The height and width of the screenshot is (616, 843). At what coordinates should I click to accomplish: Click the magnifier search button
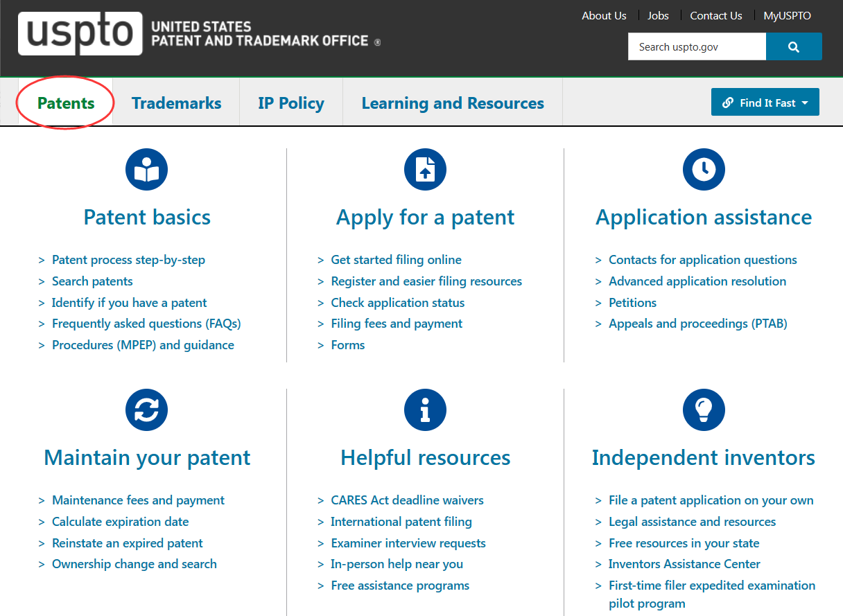794,47
